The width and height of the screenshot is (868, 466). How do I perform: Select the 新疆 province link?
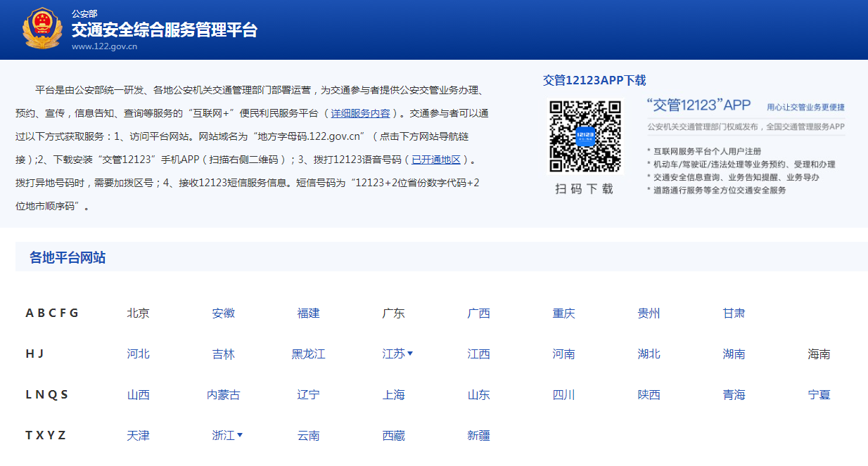(x=478, y=436)
